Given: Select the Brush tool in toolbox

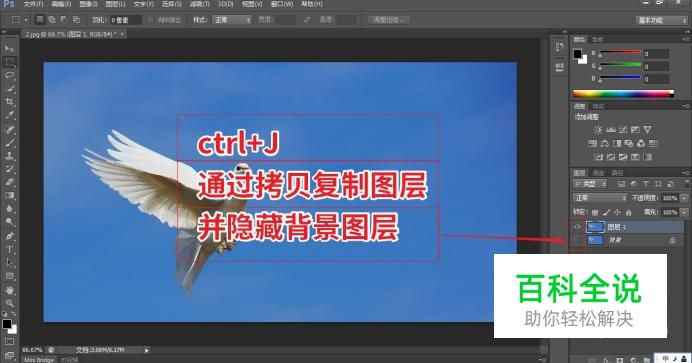Looking at the screenshot, I should pos(9,142).
